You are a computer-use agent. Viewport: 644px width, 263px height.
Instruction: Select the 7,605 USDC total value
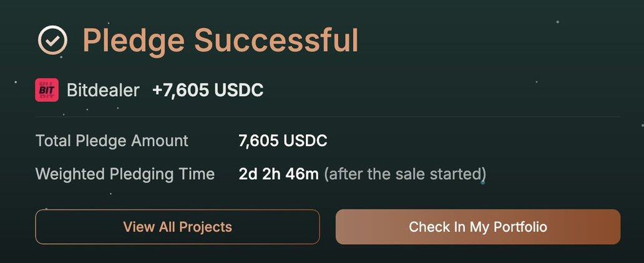point(283,141)
